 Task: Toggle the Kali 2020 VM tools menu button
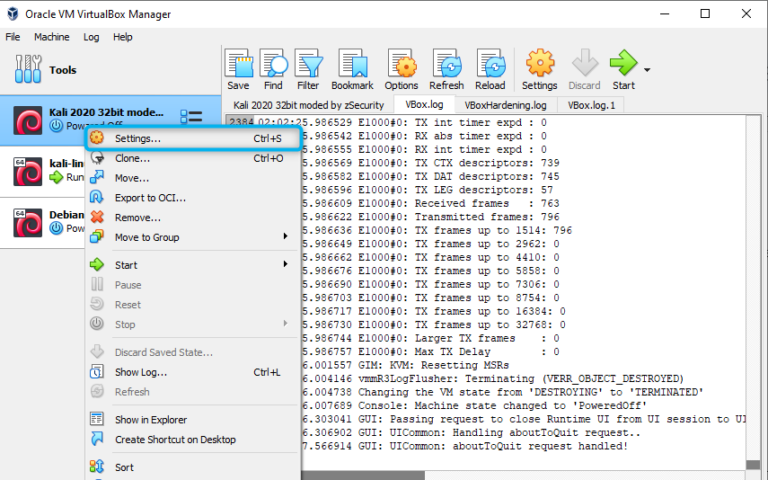[191, 118]
